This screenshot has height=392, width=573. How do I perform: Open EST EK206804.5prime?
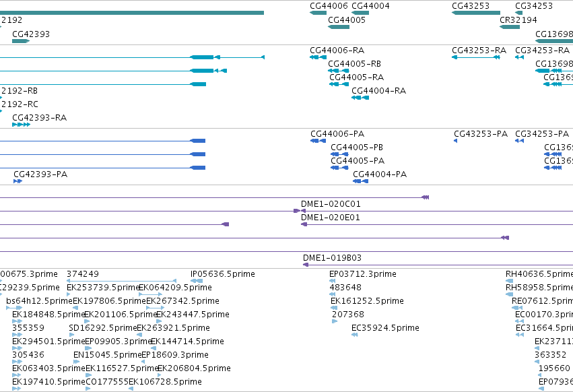(x=194, y=368)
